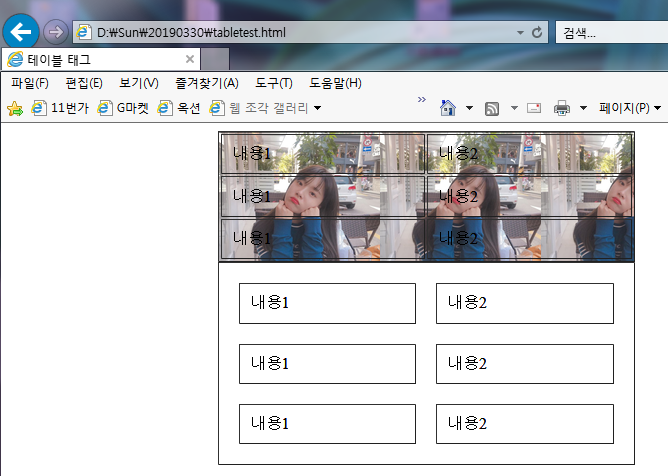Click bottom 내용1 cell in plain table

pyautogui.click(x=327, y=424)
